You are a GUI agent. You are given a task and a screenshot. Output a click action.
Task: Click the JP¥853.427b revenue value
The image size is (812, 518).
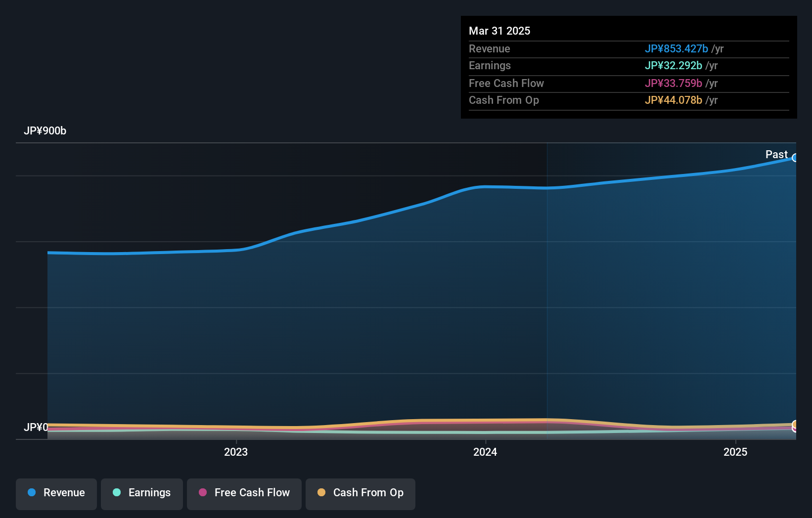click(x=676, y=48)
